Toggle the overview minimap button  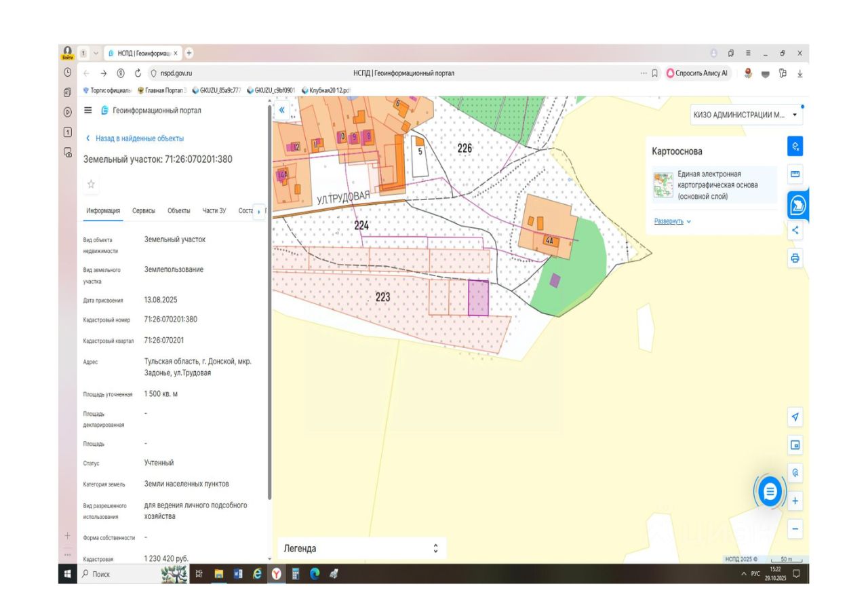[x=795, y=445]
